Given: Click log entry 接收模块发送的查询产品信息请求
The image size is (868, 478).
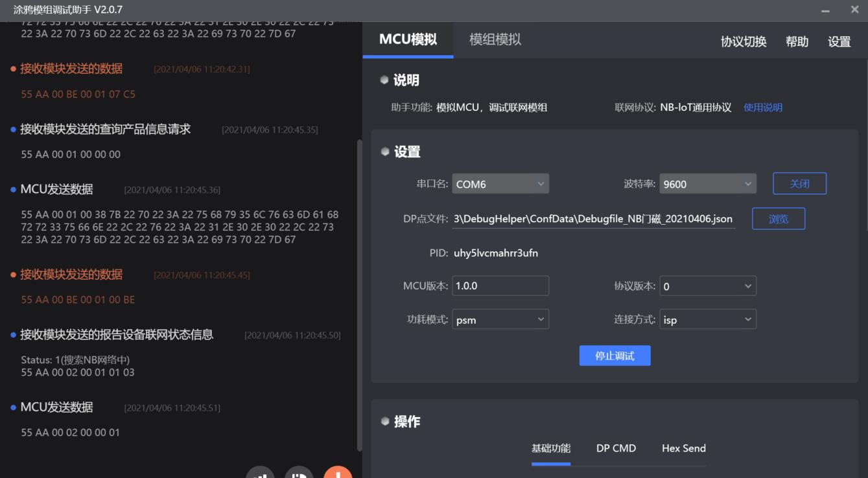Looking at the screenshot, I should 105,129.
